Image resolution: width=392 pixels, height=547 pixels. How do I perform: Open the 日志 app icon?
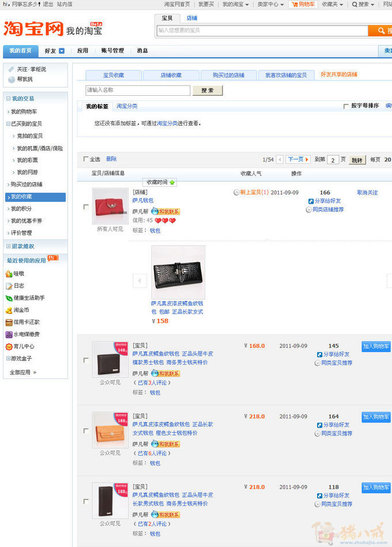pos(9,286)
